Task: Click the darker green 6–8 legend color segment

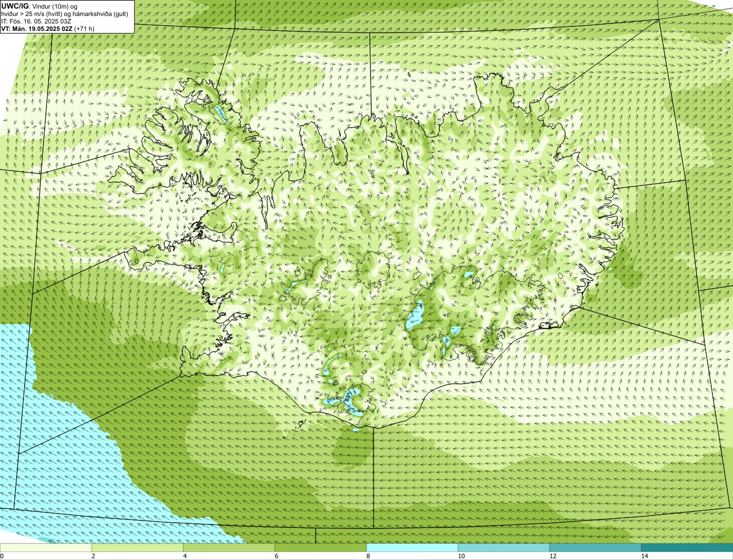Action: coord(321,548)
